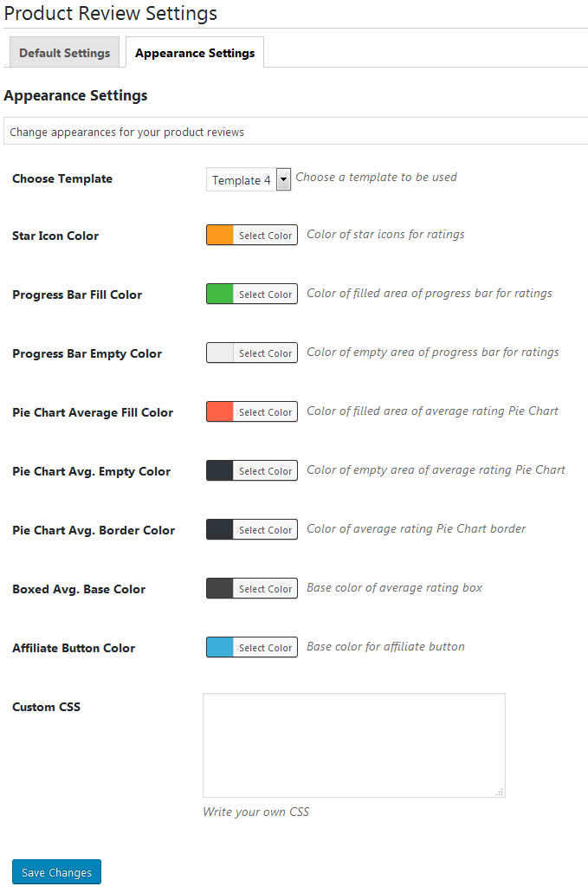Click the red Pie Chart Average Fill swatch
The height and width of the screenshot is (893, 588).
pos(220,411)
